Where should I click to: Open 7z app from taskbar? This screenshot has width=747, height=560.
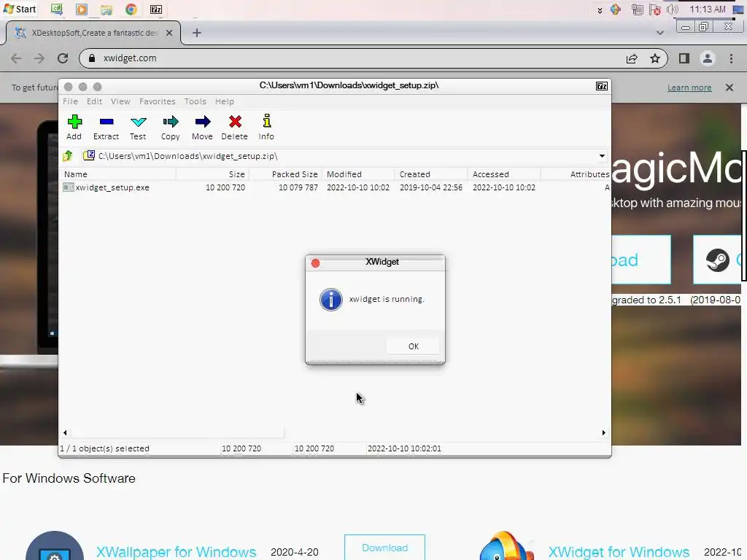click(156, 9)
